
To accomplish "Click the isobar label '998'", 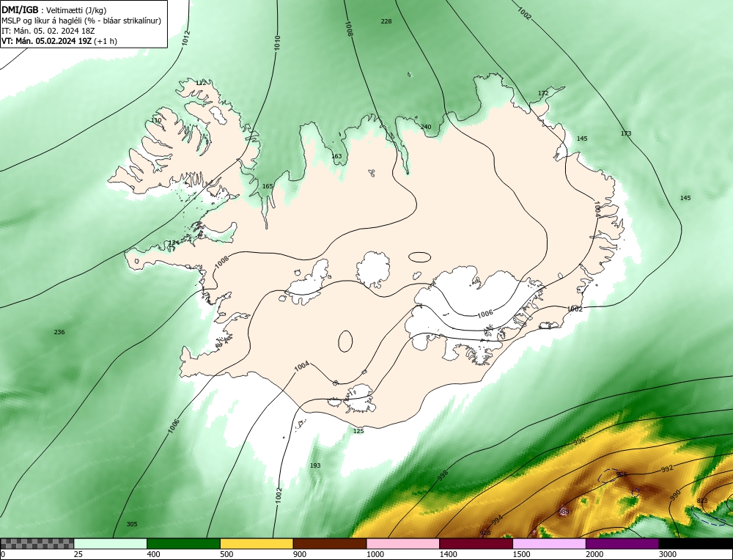I will pos(443,474).
